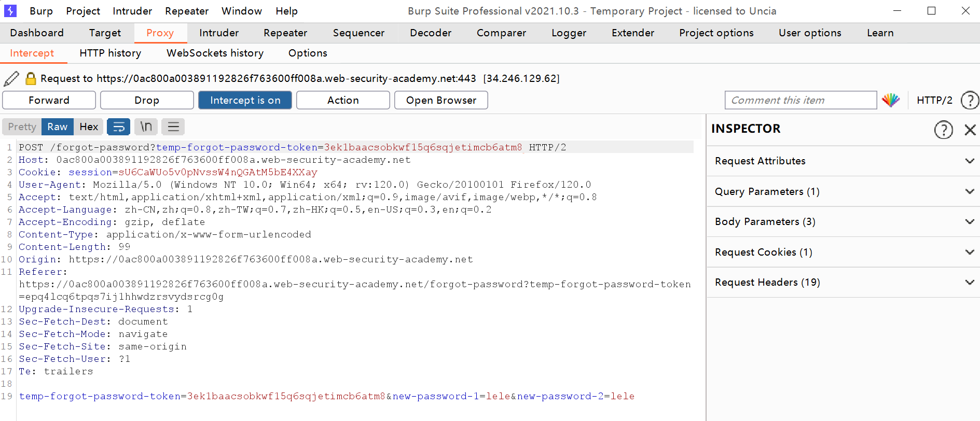Screen dimensions: 980x421
Task: Click the pencil edit target icon
Action: 11,78
